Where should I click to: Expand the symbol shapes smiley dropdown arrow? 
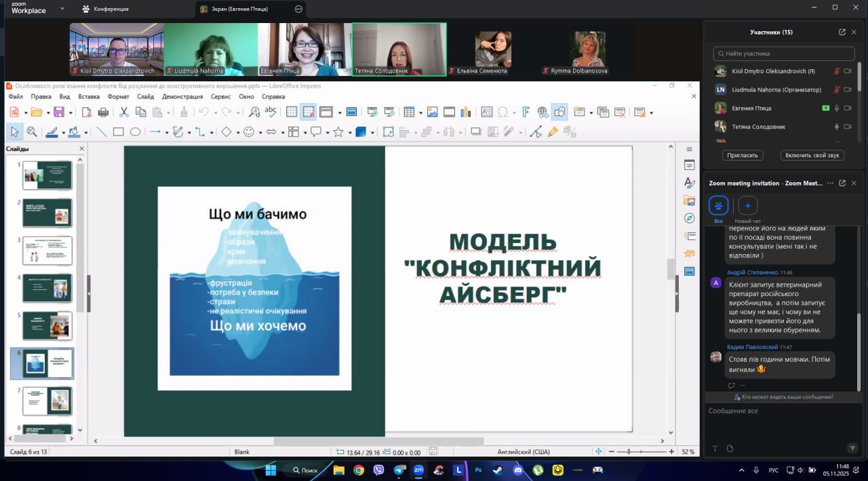(260, 133)
